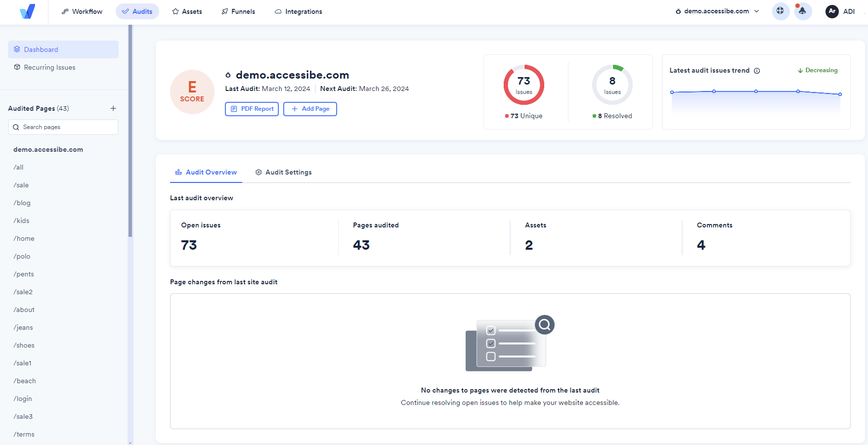Image resolution: width=868 pixels, height=445 pixels.
Task: Click the Comments count 4
Action: click(x=701, y=245)
